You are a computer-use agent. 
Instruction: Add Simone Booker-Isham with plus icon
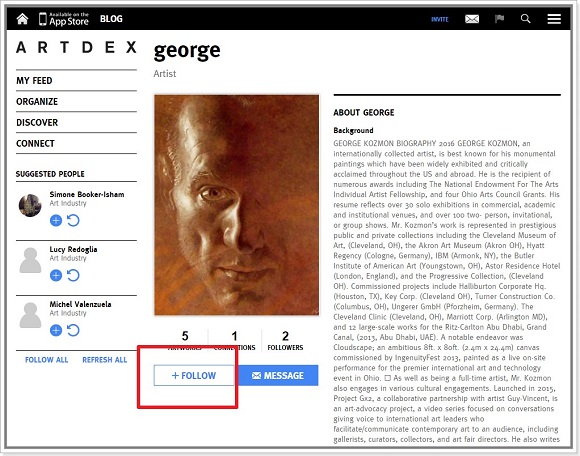click(x=56, y=220)
